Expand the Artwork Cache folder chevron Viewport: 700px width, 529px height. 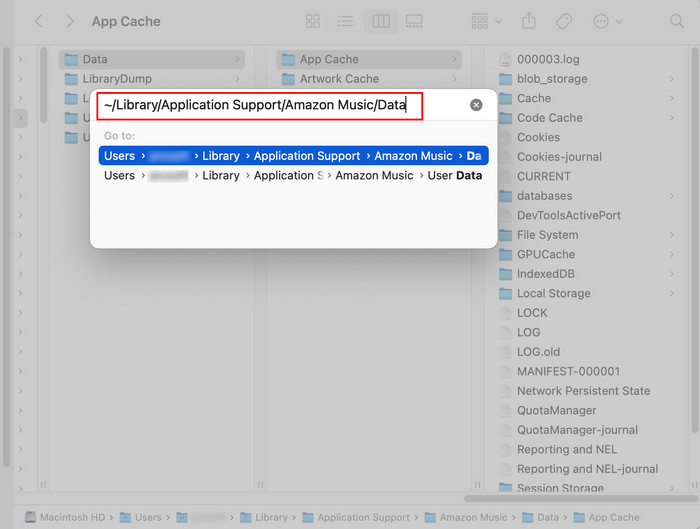[454, 79]
